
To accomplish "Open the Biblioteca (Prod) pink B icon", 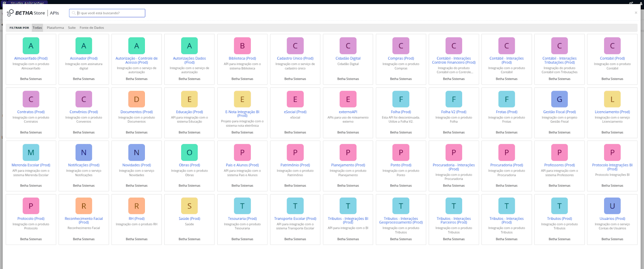I will 242,46.
